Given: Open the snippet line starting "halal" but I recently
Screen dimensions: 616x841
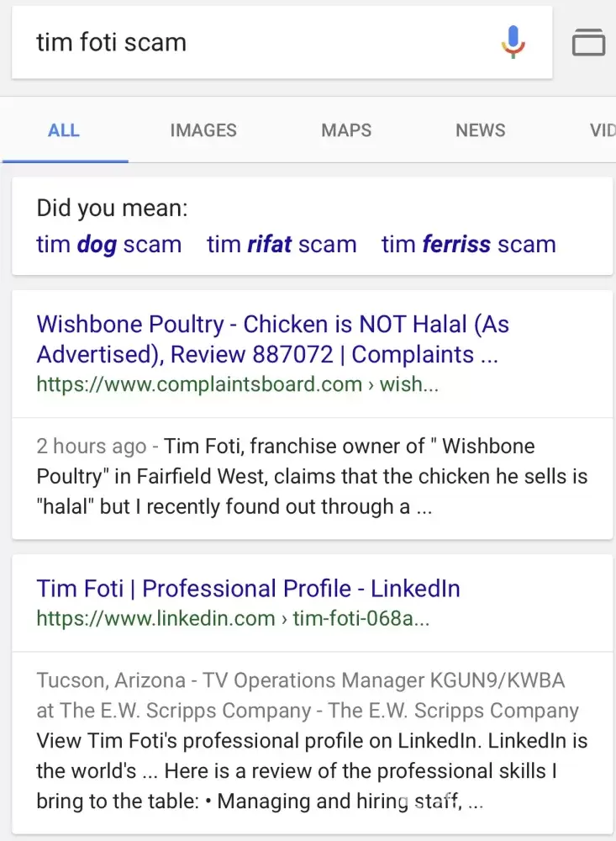Looking at the screenshot, I should (x=234, y=506).
